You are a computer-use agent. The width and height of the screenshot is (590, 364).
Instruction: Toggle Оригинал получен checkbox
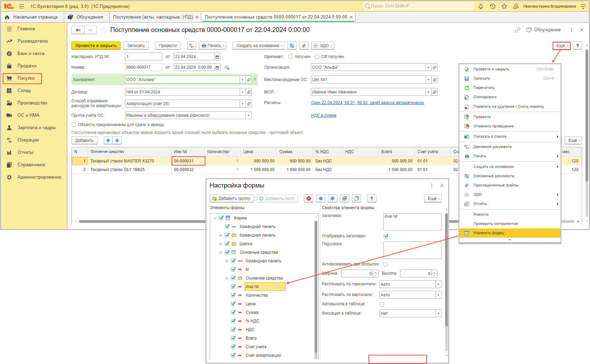click(x=291, y=57)
